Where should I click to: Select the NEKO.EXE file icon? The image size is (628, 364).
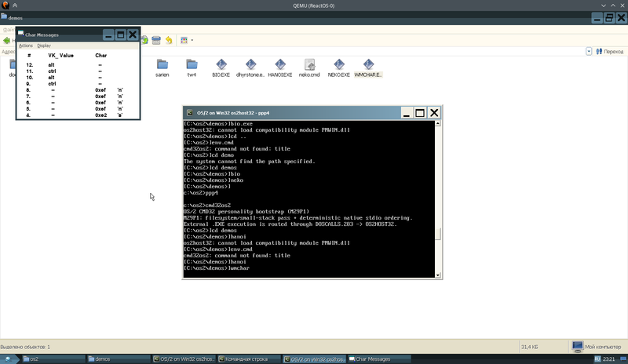click(339, 67)
